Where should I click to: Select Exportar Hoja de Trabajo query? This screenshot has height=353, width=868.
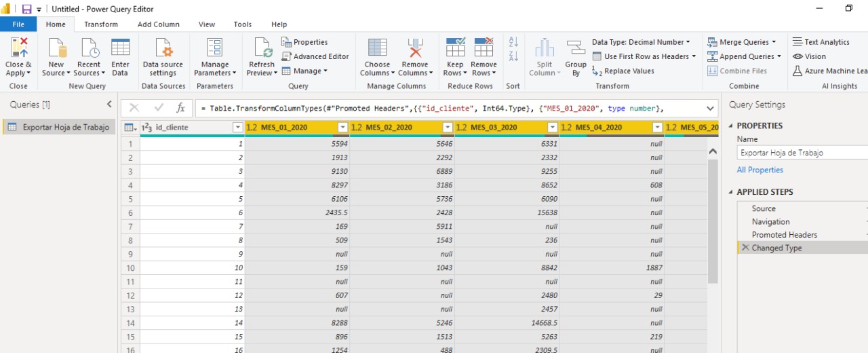click(59, 127)
